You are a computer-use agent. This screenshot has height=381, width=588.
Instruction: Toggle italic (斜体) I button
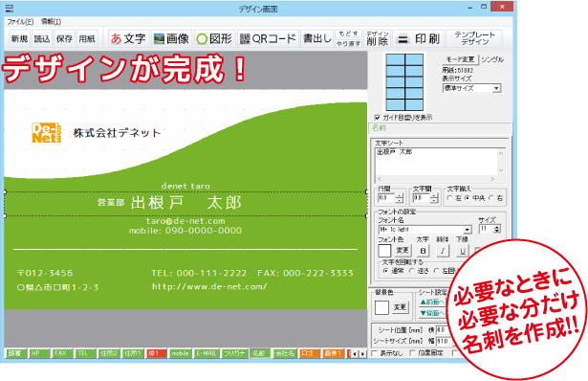tap(443, 251)
